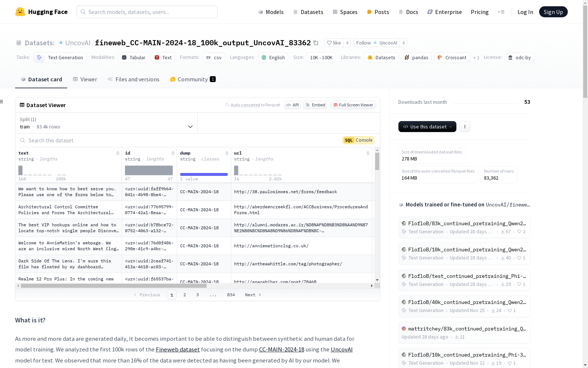Switch to the Viewer tab
The image size is (588, 368).
click(85, 79)
